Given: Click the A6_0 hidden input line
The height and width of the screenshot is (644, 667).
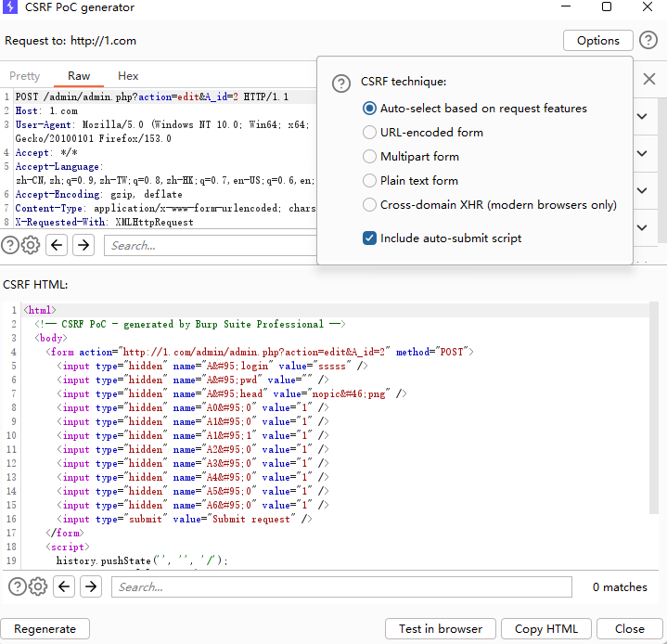Looking at the screenshot, I should tap(192, 505).
